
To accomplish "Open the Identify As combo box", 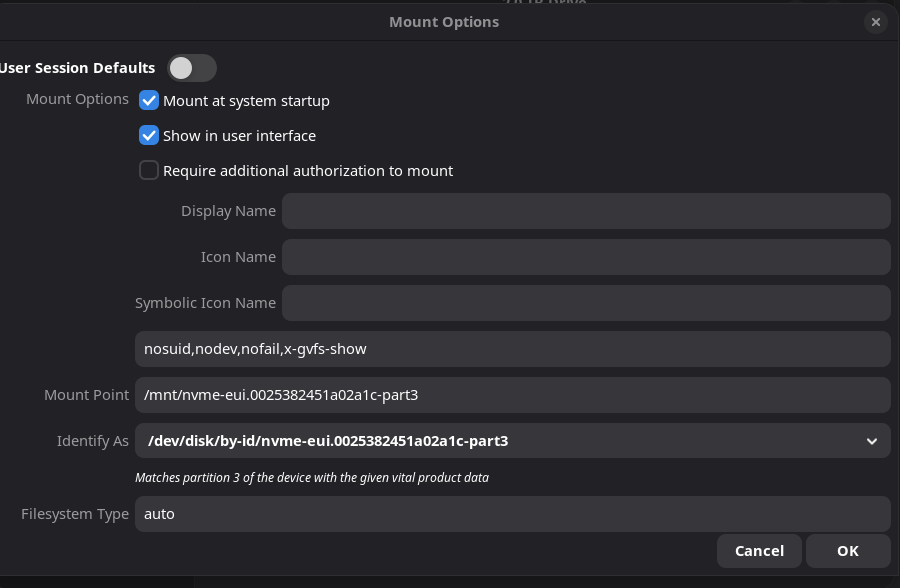I will [x=500, y=441].
